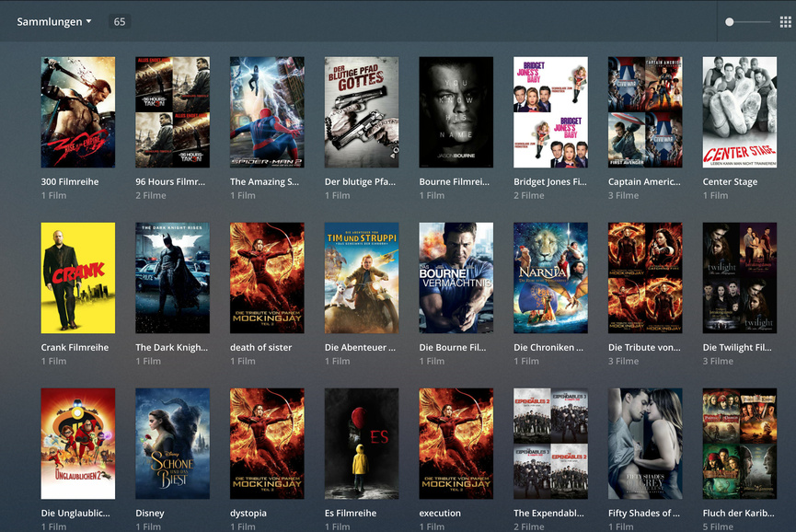This screenshot has width=796, height=532.
Task: Open poster above 'death of sister'
Action: pos(267,278)
